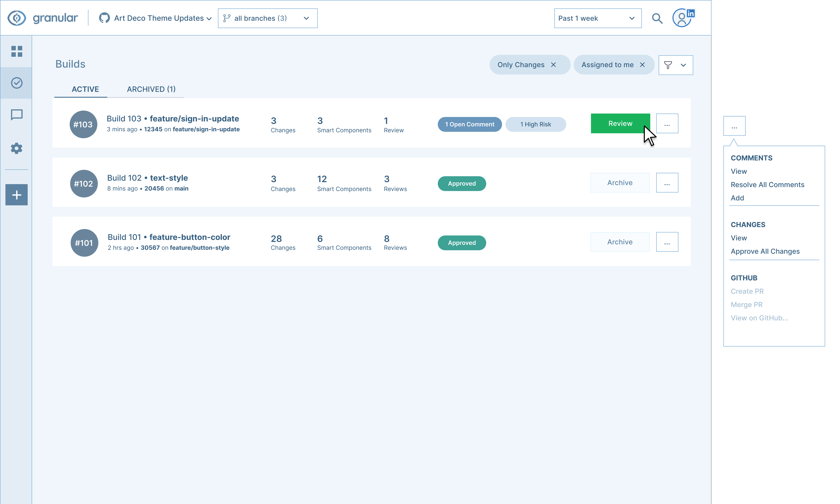This screenshot has width=840, height=504.
Task: Switch to the ARCHIVED (1) tab
Action: [x=151, y=89]
